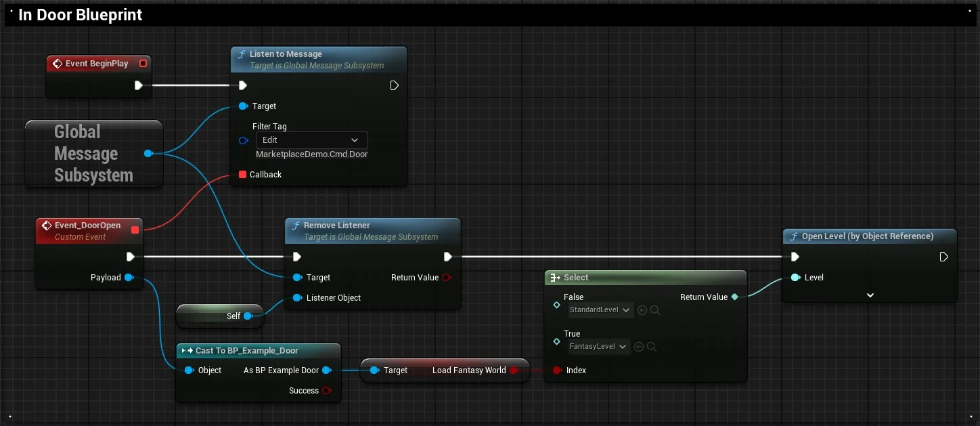Viewport: 980px width, 426px height.
Task: Select the Select node header
Action: 646,278
